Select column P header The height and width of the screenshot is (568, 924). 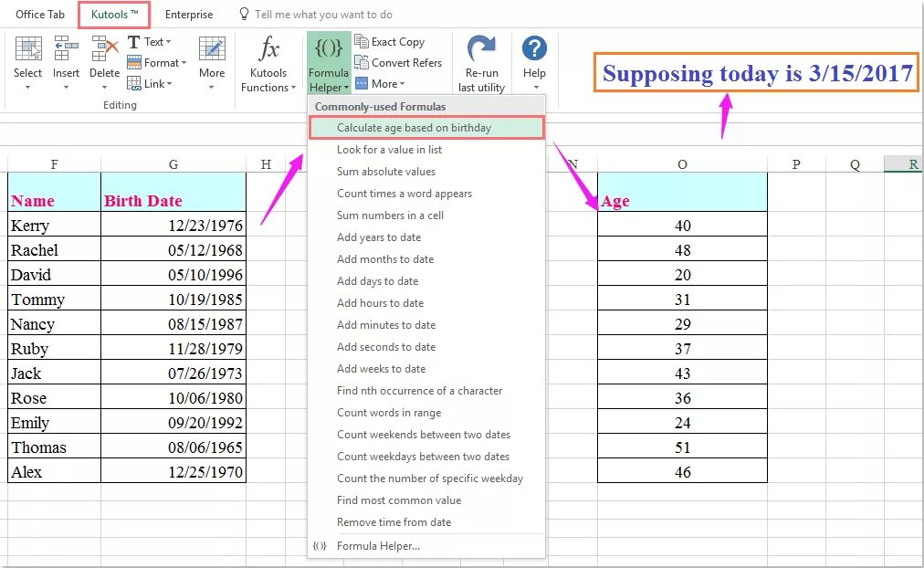click(x=796, y=164)
